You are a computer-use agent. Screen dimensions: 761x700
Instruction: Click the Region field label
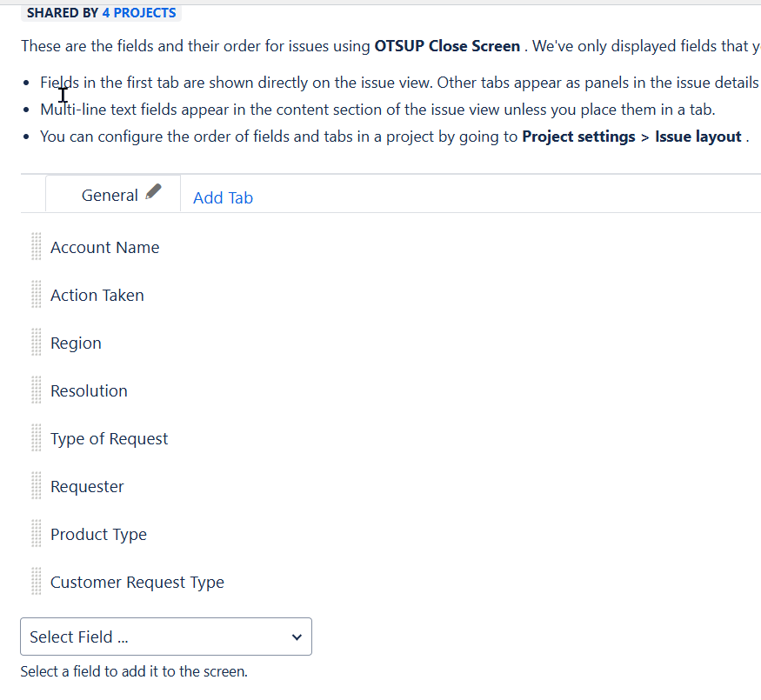click(76, 343)
